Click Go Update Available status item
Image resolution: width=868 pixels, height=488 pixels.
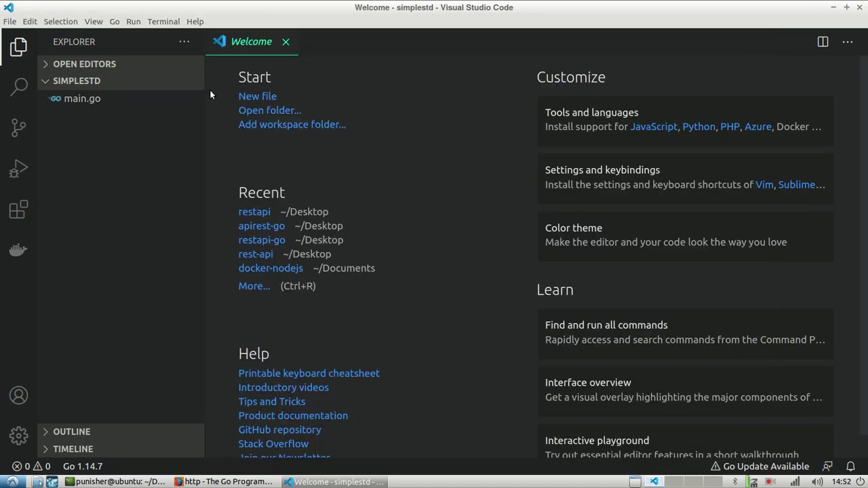point(759,466)
